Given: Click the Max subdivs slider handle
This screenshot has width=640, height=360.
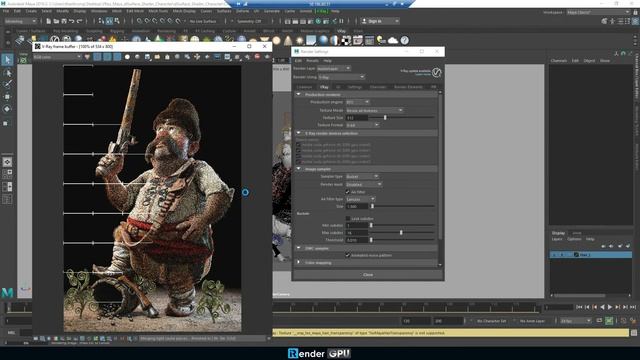Looking at the screenshot, I should point(401,233).
